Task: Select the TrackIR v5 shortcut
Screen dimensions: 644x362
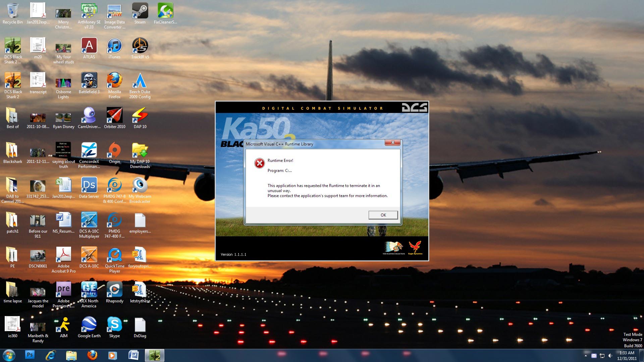Action: (x=140, y=48)
